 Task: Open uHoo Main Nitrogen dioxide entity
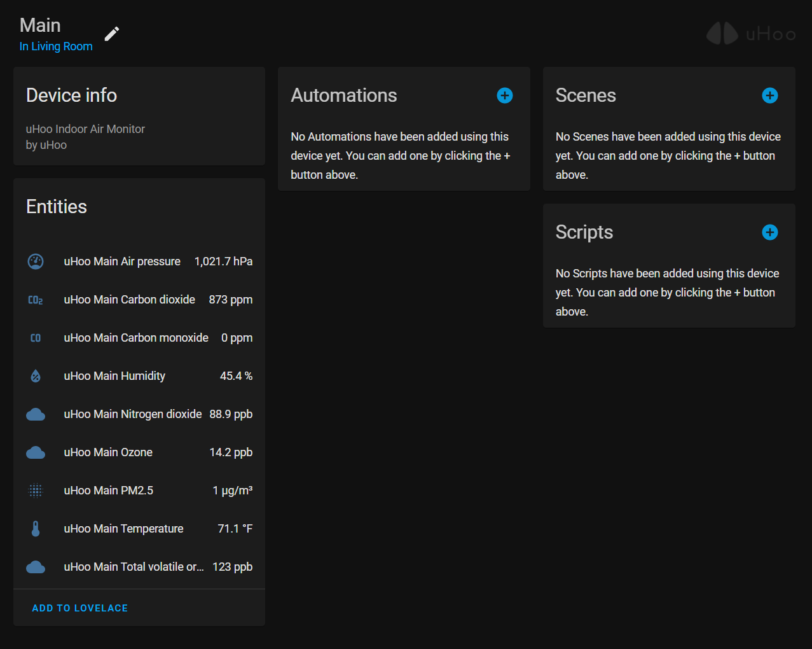133,414
